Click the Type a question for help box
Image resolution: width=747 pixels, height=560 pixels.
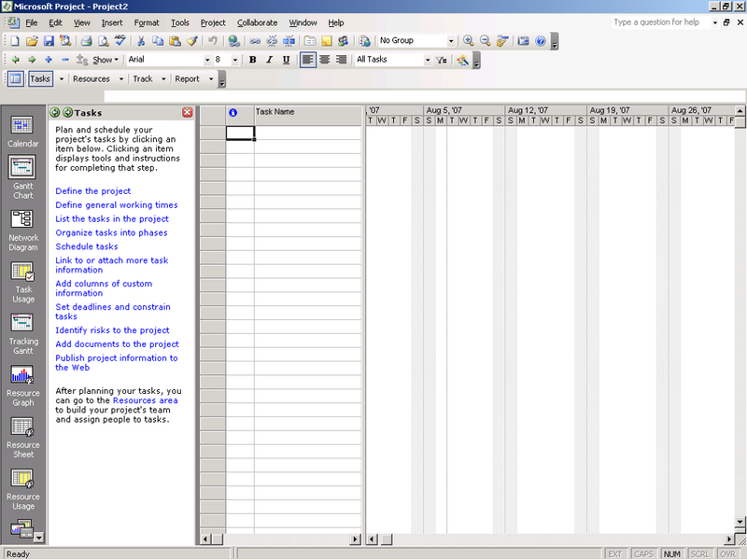pos(660,22)
